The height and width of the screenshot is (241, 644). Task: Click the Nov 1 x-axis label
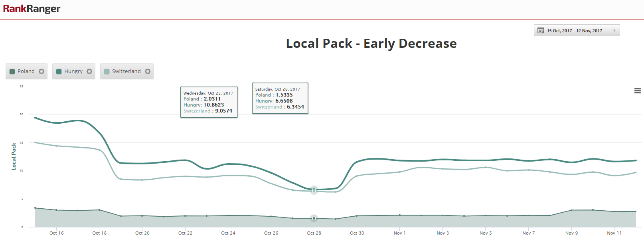[x=399, y=233]
